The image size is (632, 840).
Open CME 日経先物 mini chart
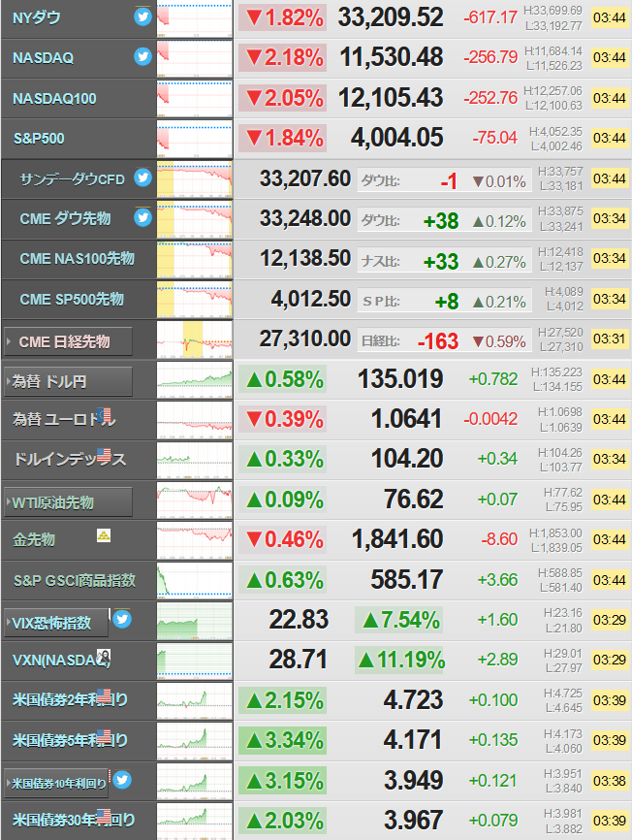tap(195, 340)
